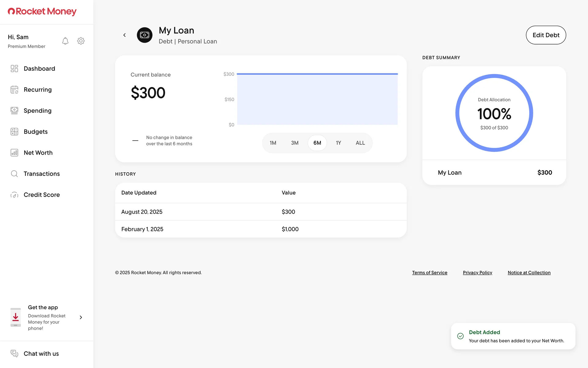Open the Terms of Service link
This screenshot has height=368, width=588.
click(x=429, y=273)
